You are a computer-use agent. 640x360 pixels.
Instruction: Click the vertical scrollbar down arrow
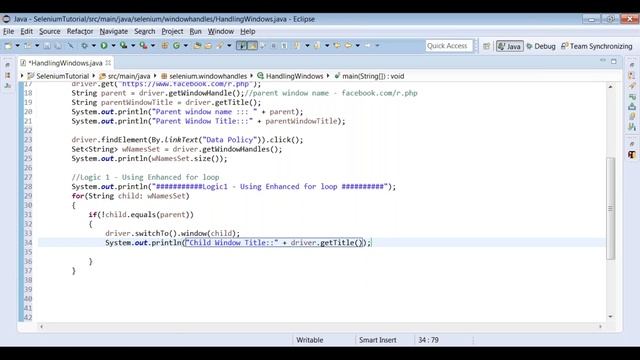[611, 316]
